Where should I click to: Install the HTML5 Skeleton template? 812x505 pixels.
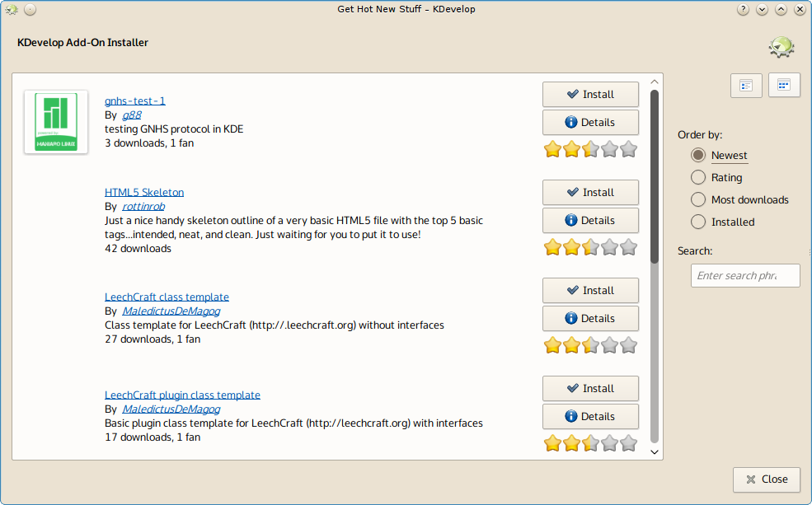590,193
